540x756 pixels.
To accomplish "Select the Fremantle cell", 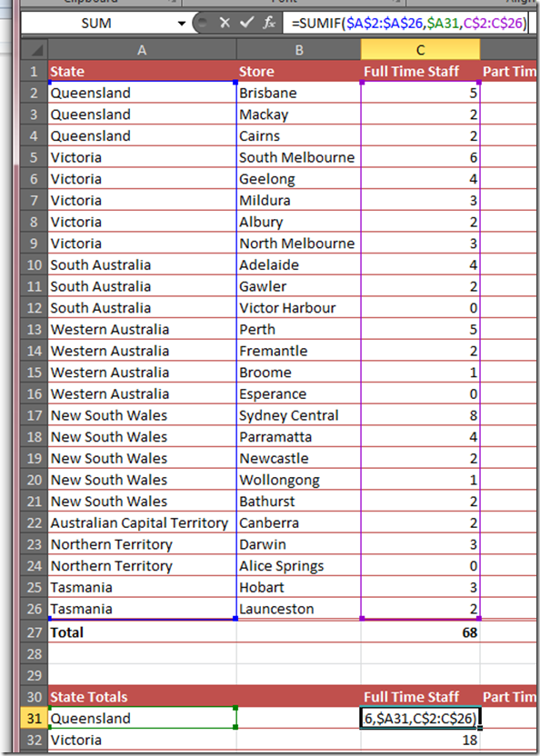I will pos(299,351).
